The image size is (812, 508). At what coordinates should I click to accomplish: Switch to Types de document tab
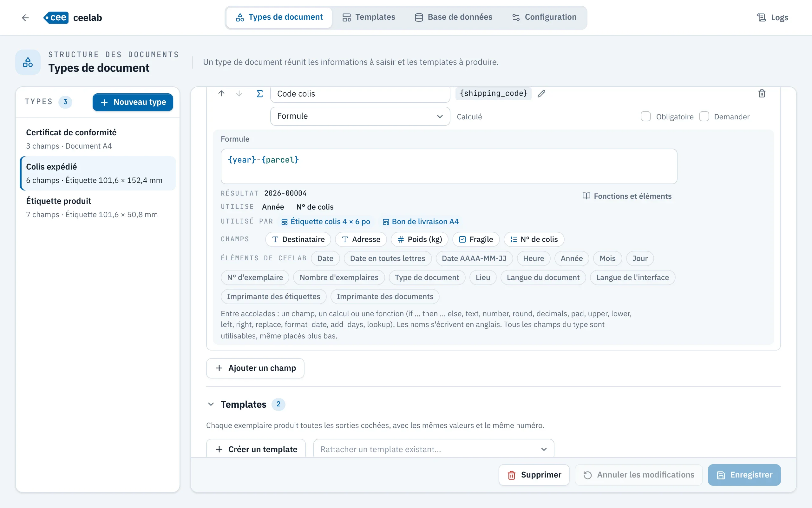tap(279, 17)
